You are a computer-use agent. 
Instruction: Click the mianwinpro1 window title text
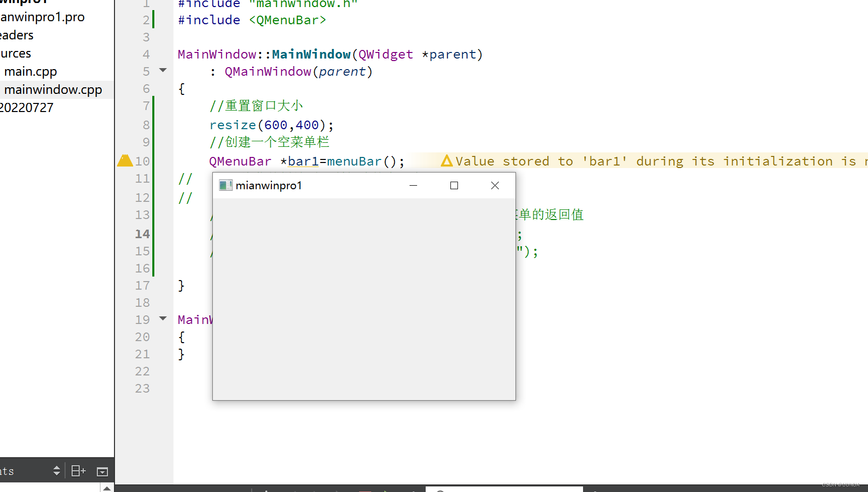coord(269,185)
